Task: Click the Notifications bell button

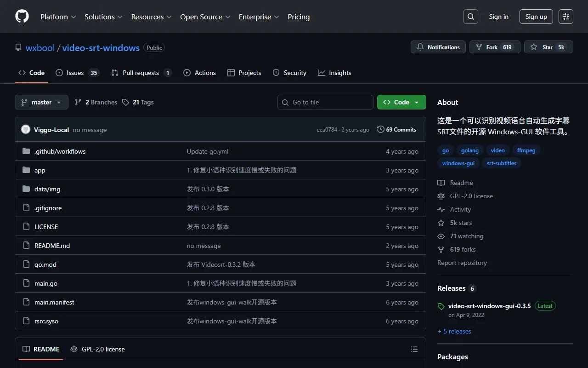Action: tap(438, 47)
